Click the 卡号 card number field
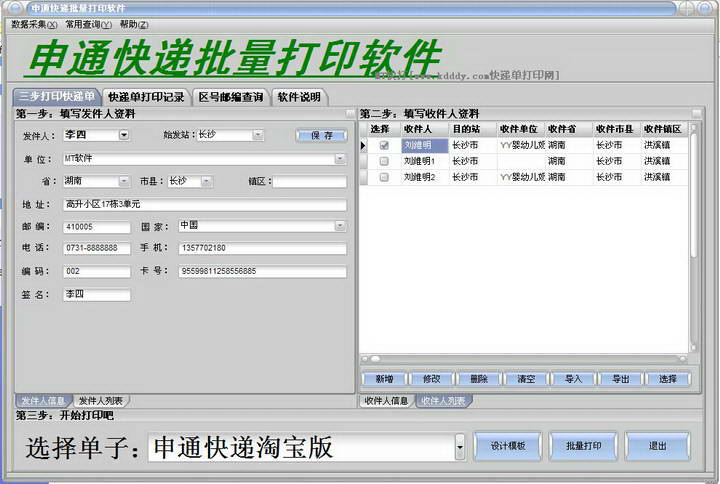 pos(262,271)
